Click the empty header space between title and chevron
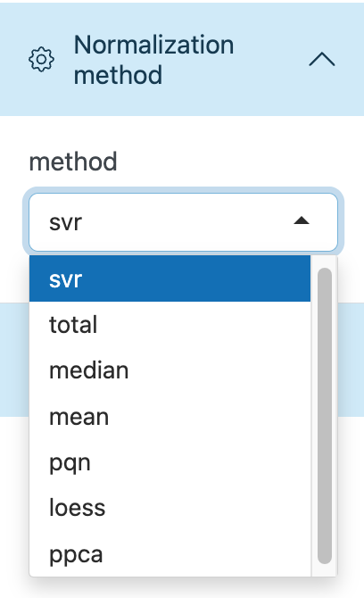 270,60
